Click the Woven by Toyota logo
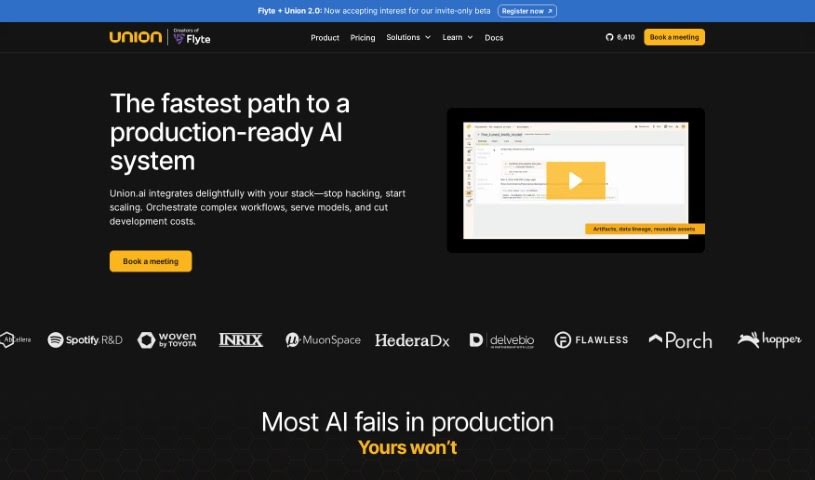Image resolution: width=815 pixels, height=480 pixels. click(167, 340)
